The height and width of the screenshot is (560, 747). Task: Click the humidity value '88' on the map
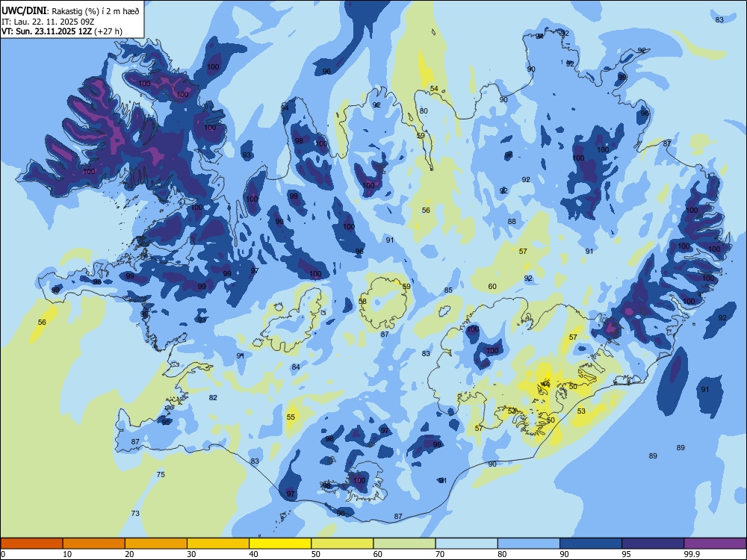coord(512,222)
